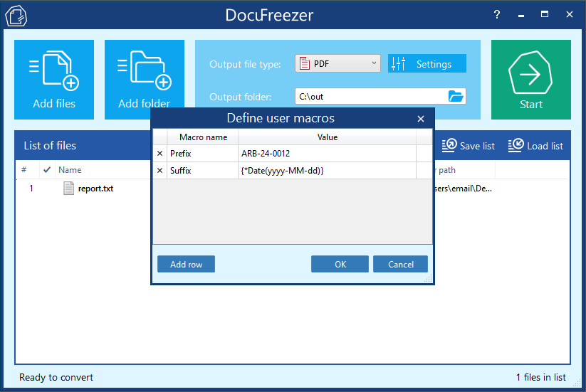Click the "1 files in list" status text
The width and height of the screenshot is (586, 392).
[540, 378]
